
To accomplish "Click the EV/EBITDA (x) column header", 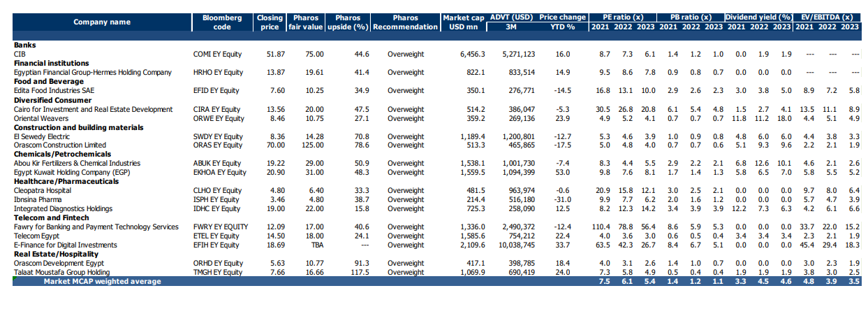I will [x=827, y=17].
